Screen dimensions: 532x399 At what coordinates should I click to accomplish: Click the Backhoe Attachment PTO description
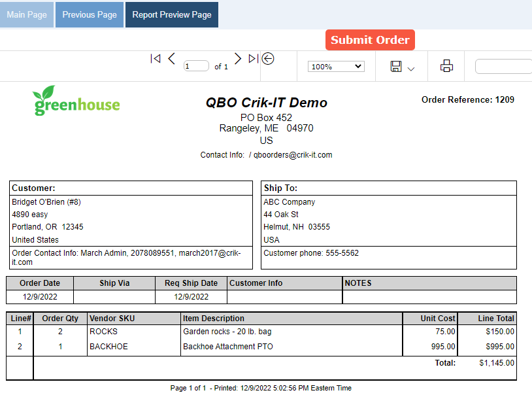(228, 347)
